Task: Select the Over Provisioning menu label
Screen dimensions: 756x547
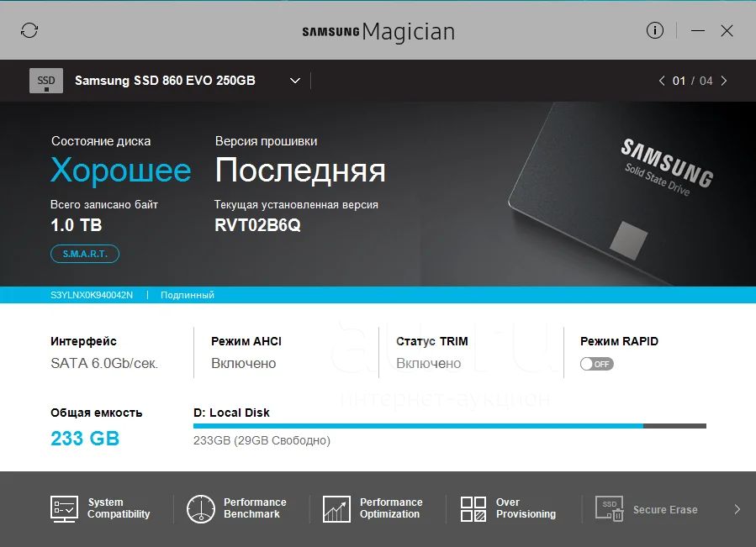Action: (526, 508)
